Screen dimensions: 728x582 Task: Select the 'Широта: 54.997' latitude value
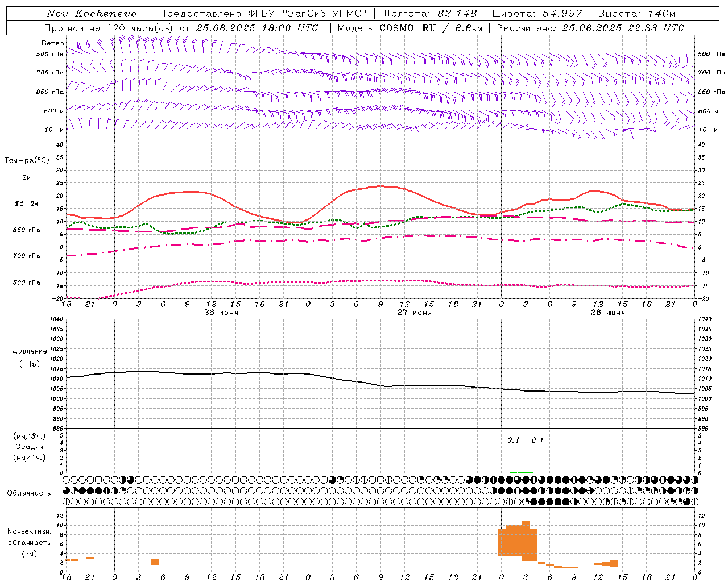537,14
